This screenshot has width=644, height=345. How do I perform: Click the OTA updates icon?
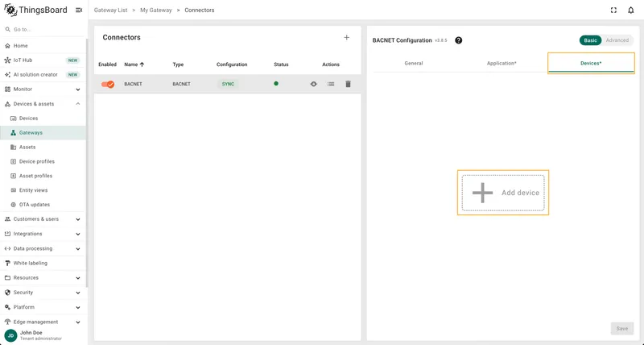[13, 205]
